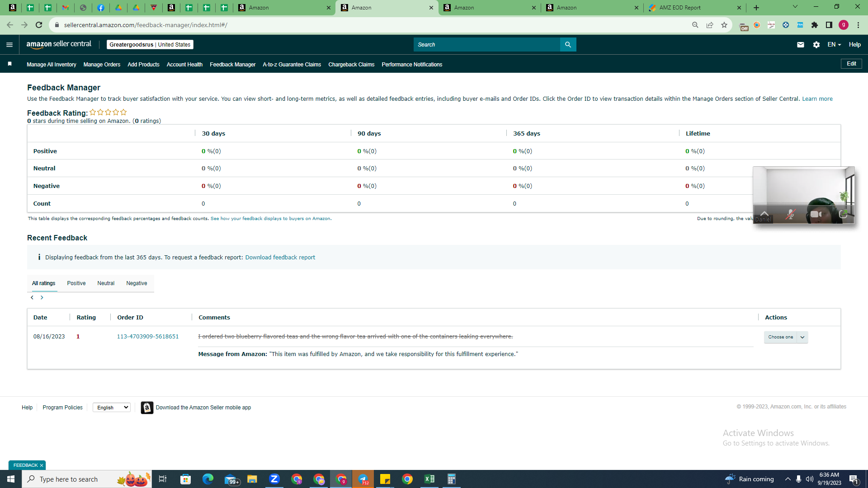Open Manage Orders menu item
This screenshot has width=868, height=488.
point(102,65)
